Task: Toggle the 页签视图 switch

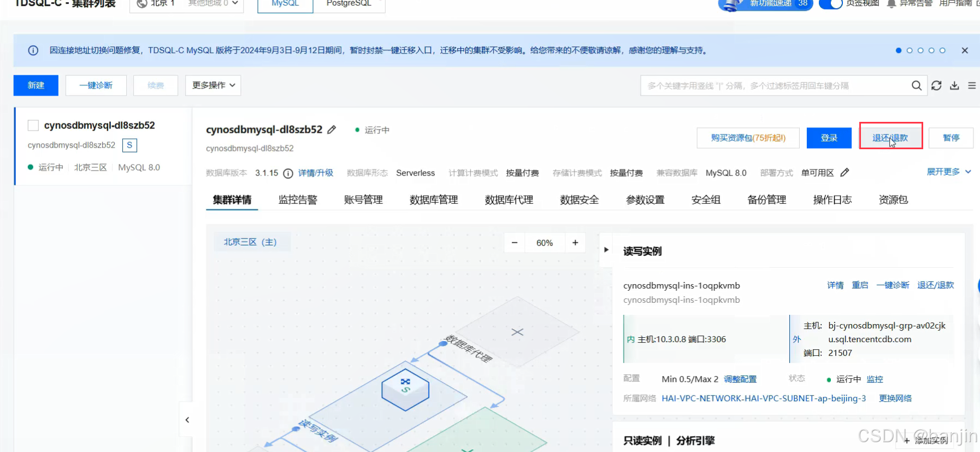Action: 831,3
